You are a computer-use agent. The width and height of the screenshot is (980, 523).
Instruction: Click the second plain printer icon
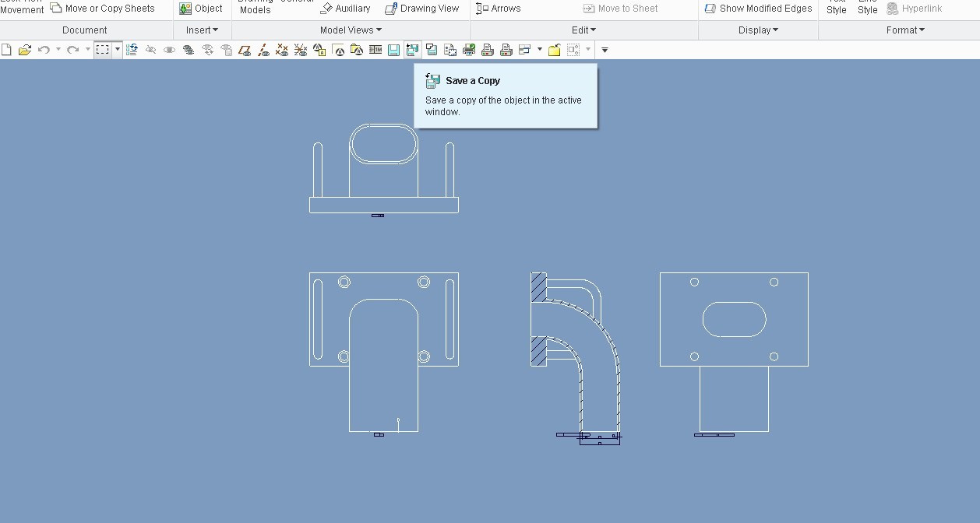(x=506, y=50)
